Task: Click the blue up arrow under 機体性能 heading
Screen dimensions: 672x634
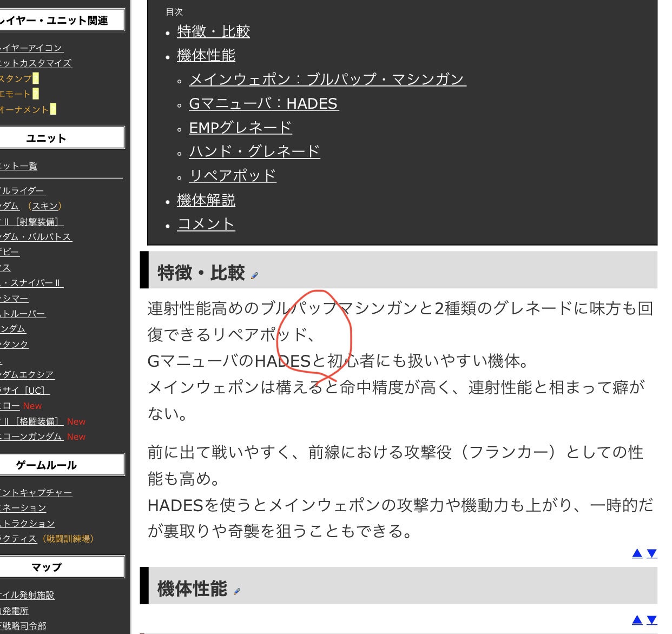Action: 637,620
